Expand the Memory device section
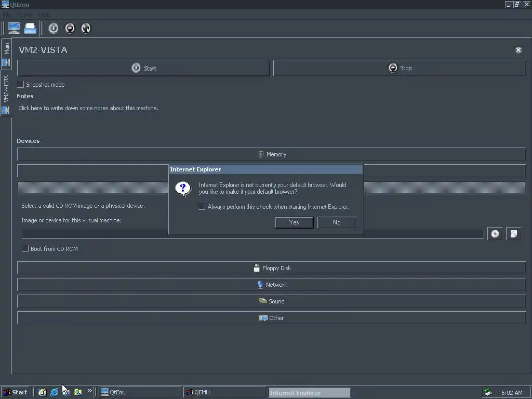532x399 pixels. click(x=271, y=154)
